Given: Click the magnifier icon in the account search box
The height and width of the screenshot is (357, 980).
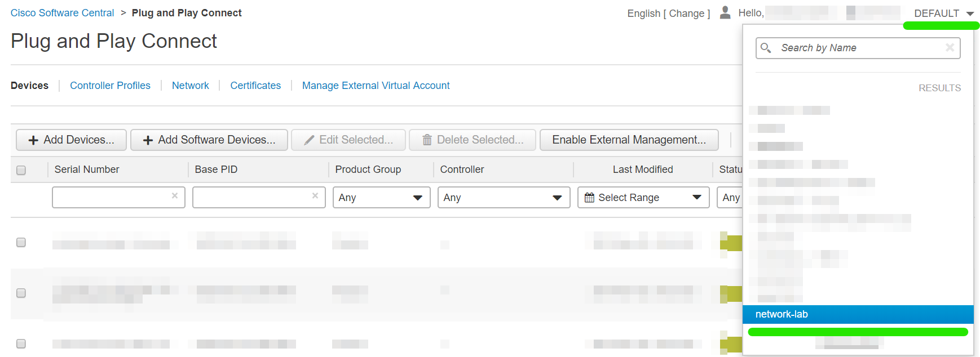Looking at the screenshot, I should (766, 48).
